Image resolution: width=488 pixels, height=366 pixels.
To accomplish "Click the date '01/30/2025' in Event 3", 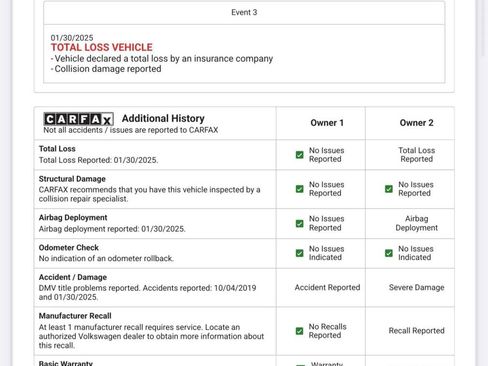I will [x=72, y=38].
